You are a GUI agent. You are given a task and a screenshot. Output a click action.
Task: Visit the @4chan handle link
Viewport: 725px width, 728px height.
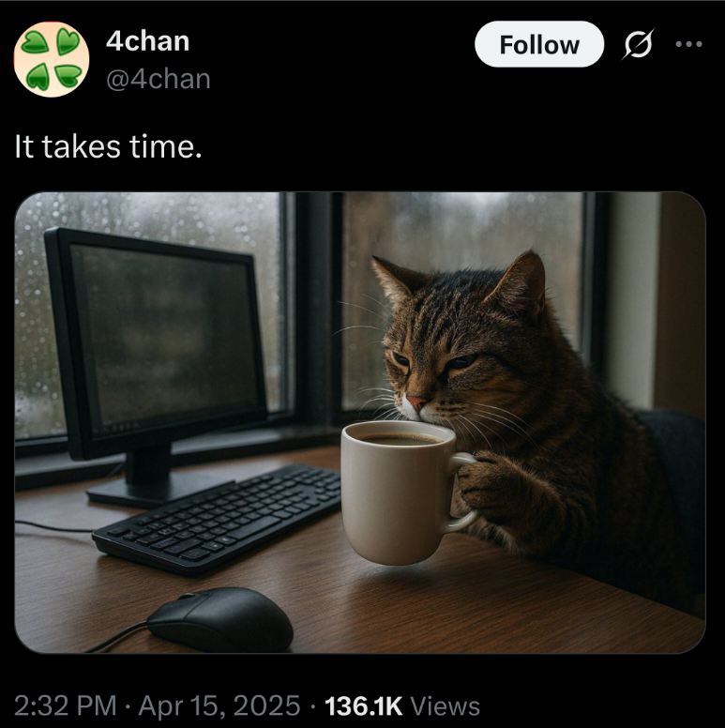point(159,80)
